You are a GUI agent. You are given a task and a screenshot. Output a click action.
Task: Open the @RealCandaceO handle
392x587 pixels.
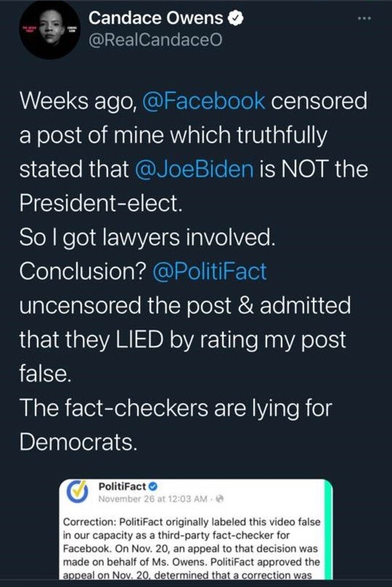point(155,40)
